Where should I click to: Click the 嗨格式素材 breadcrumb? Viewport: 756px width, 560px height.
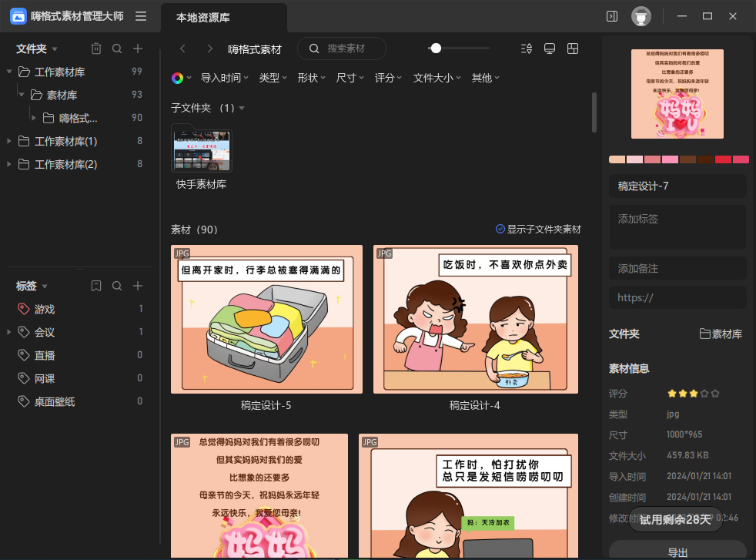pos(255,49)
